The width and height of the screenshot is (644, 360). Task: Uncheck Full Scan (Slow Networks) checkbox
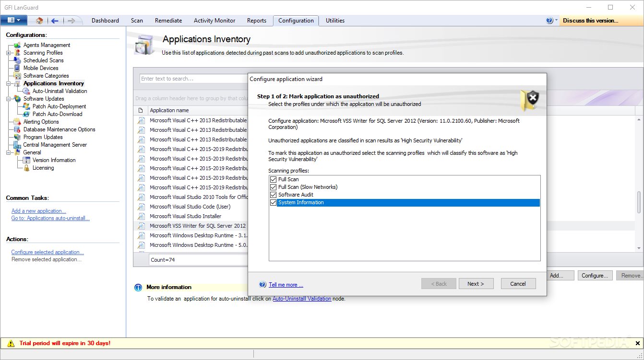tap(274, 187)
